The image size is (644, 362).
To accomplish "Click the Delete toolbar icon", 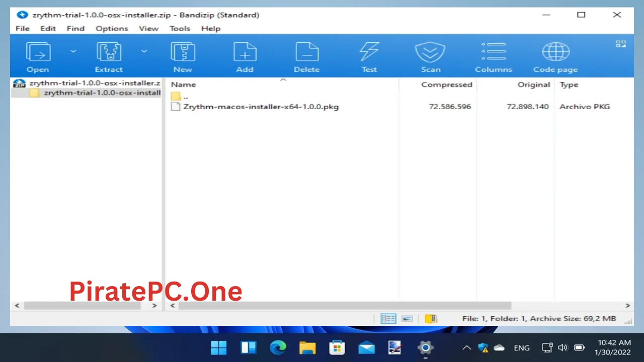I will [307, 52].
